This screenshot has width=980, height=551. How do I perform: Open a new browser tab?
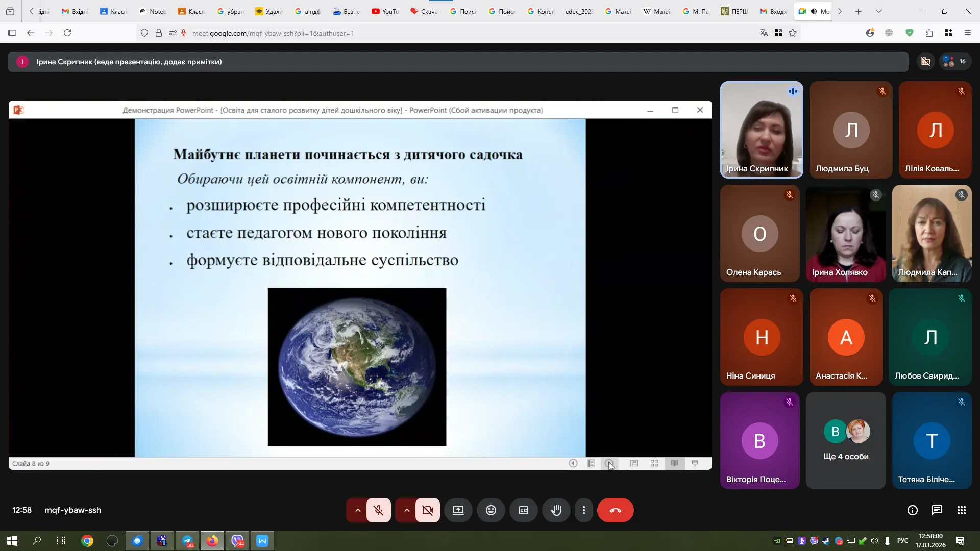(858, 11)
